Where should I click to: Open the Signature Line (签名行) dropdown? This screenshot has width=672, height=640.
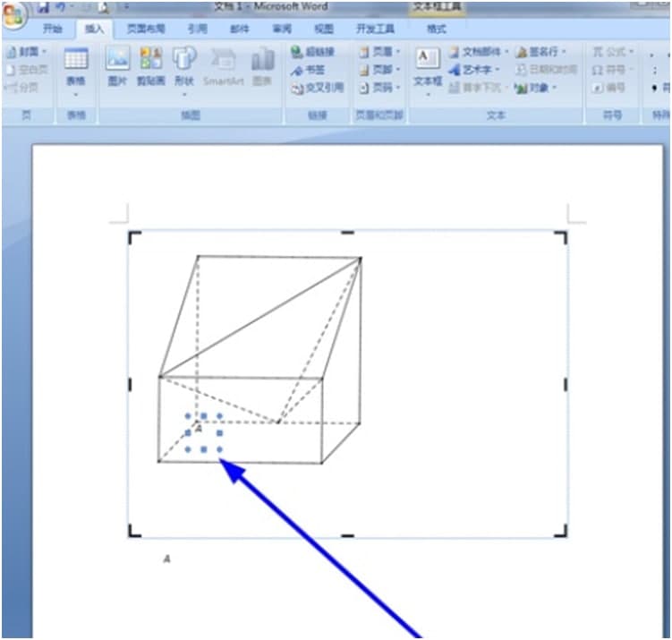[x=540, y=52]
